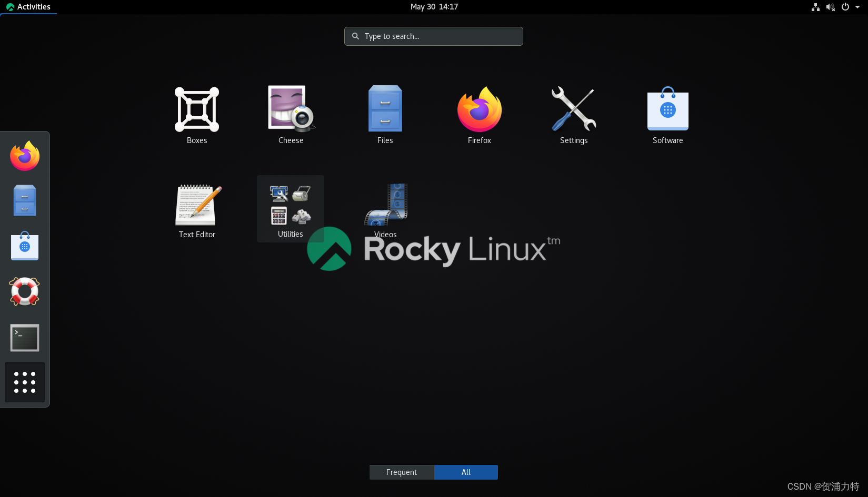Click the network status icon in top bar

click(815, 7)
